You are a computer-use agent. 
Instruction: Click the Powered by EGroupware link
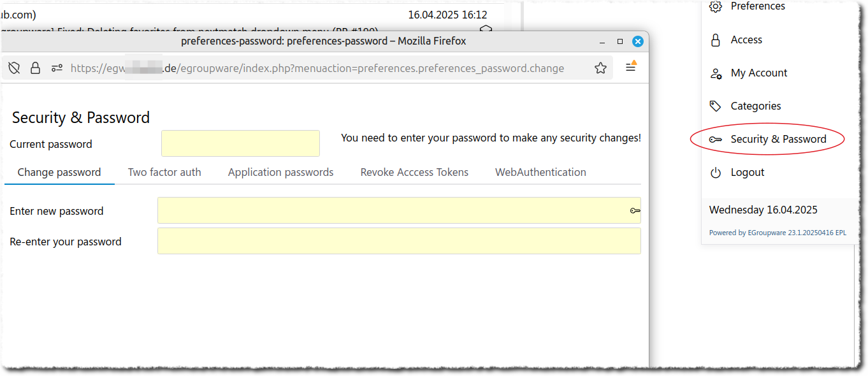(778, 233)
